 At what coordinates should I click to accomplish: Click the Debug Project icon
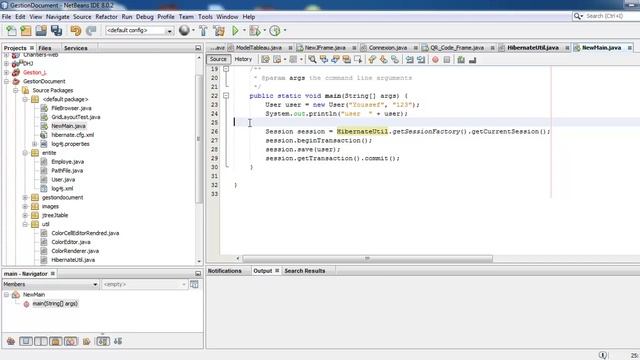[255, 31]
